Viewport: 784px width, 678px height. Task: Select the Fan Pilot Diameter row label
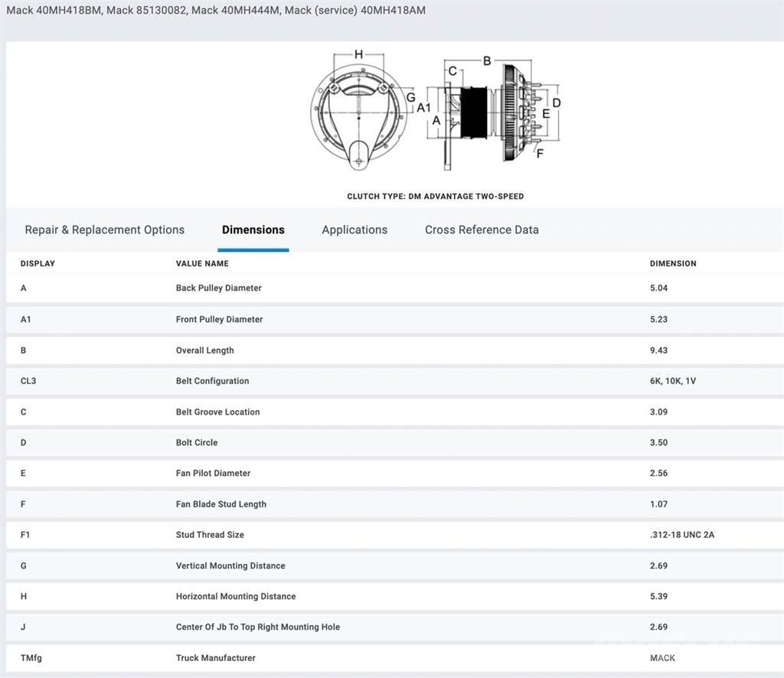coord(214,473)
